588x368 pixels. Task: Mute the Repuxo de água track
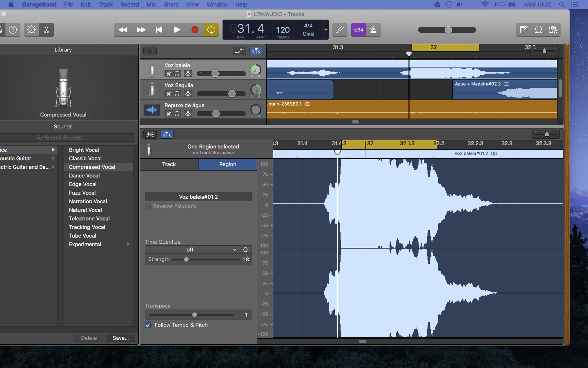(x=169, y=114)
